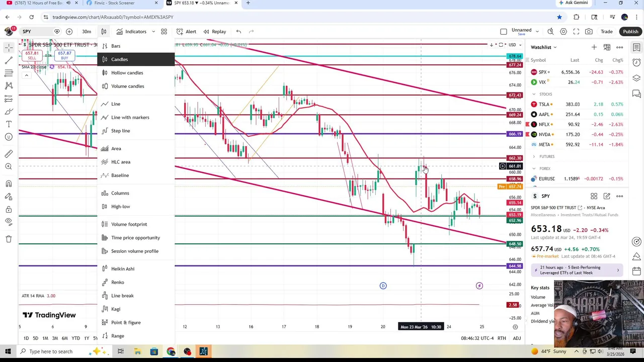
Task: Open the Indicators dialog
Action: 131,32
